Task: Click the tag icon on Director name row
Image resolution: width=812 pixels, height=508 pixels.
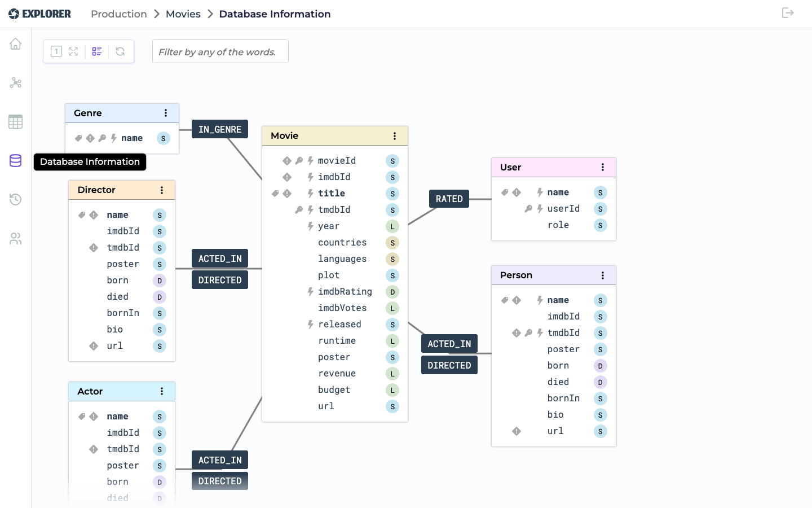Action: (x=82, y=215)
